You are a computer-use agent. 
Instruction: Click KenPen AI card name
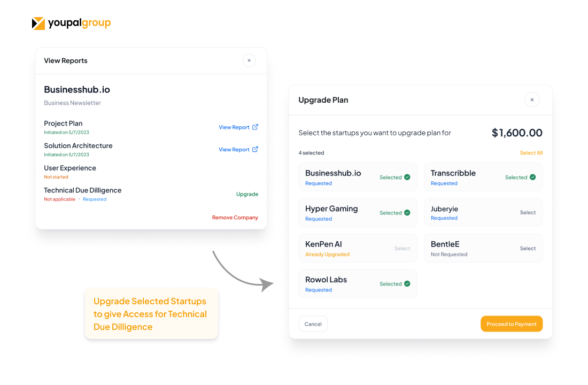(x=323, y=244)
